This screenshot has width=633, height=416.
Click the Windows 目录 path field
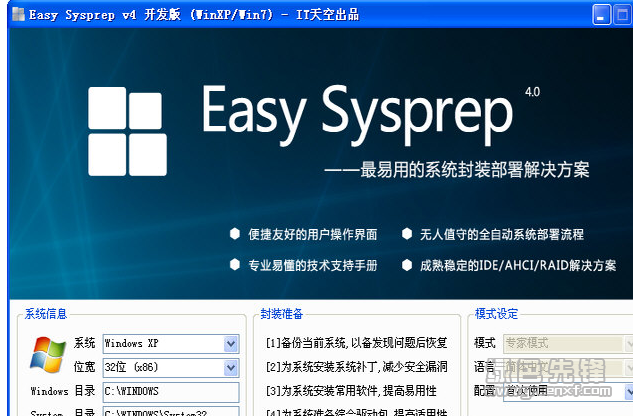170,391
